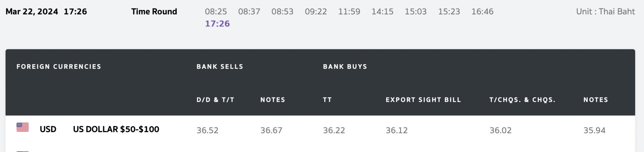
Task: Click the Bank Buys notes rate 35.94
Action: click(594, 130)
